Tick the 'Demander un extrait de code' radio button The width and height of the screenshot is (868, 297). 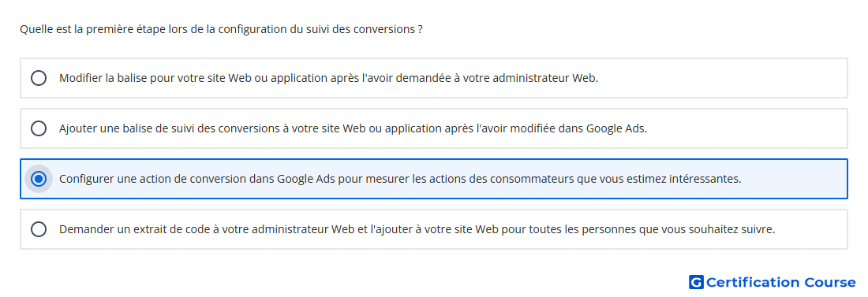click(x=39, y=229)
